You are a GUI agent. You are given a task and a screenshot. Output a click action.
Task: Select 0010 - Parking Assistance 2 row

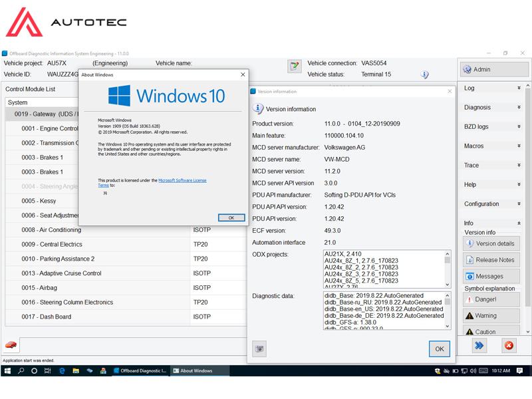click(x=126, y=259)
